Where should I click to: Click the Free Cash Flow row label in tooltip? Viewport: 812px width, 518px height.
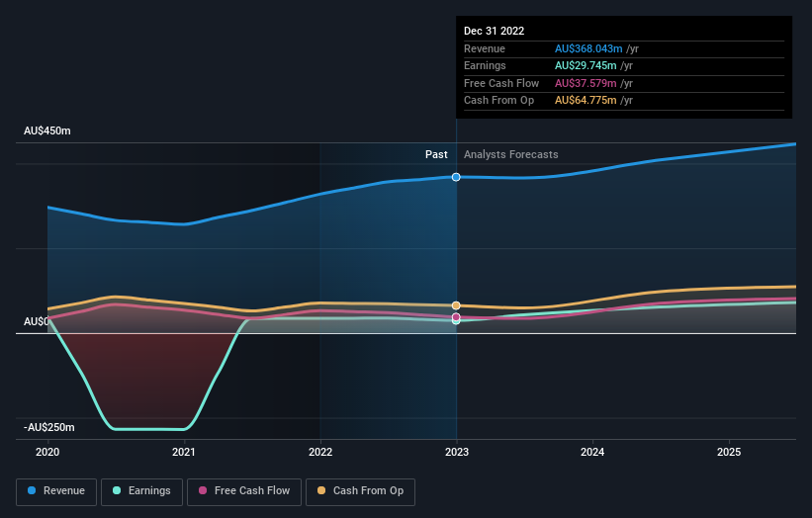[x=501, y=83]
